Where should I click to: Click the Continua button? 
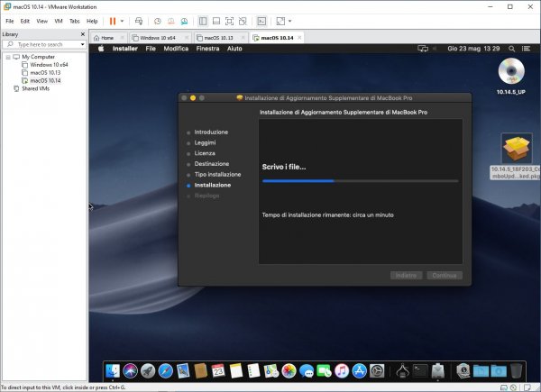(444, 275)
